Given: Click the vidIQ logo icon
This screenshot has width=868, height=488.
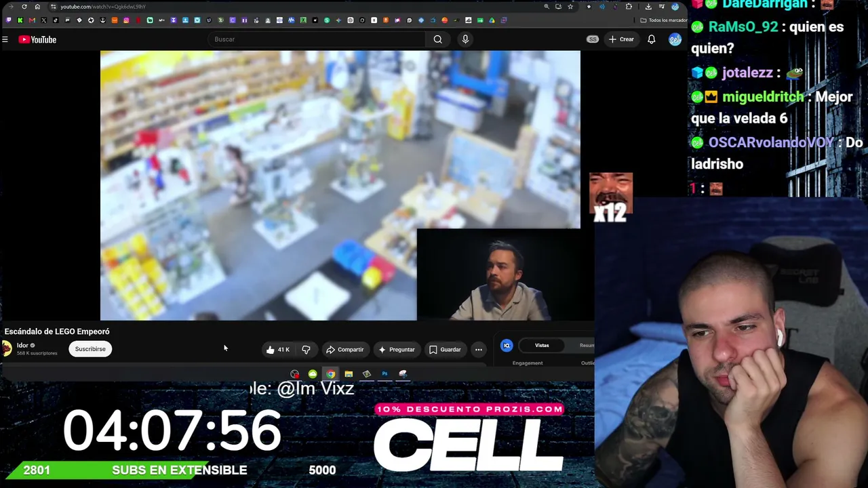Looking at the screenshot, I should pos(507,346).
